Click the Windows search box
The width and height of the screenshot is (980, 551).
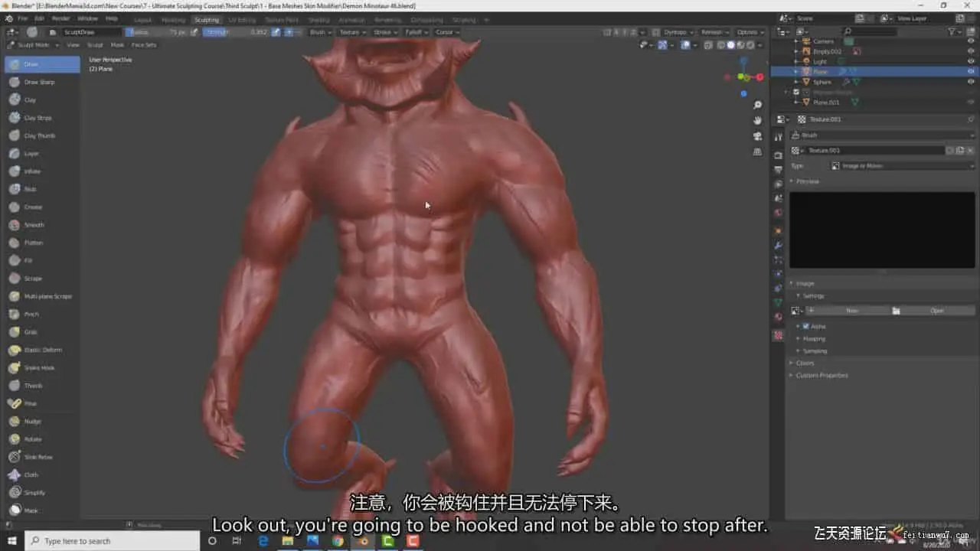coord(113,541)
